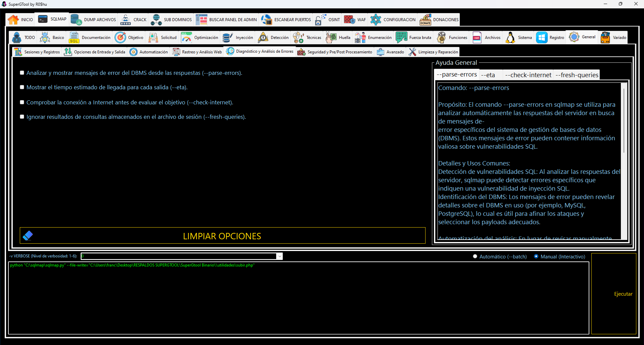Select the TODO hacker icon
Image resolution: width=644 pixels, height=345 pixels.
coord(17,38)
